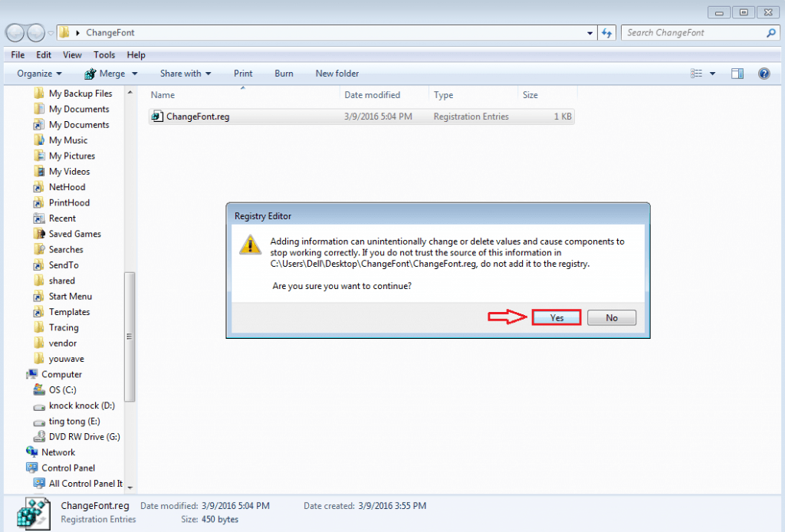Click the change view icon

tap(696, 74)
